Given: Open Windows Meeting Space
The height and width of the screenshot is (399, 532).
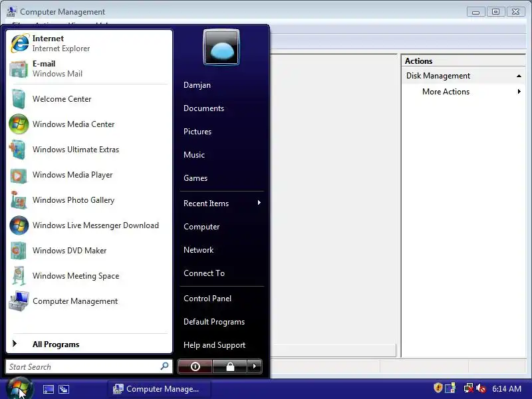Looking at the screenshot, I should [x=89, y=276].
